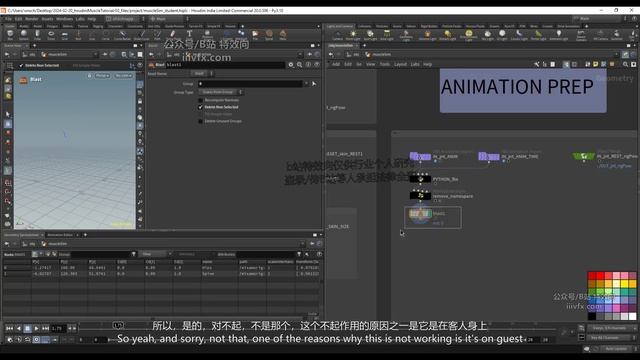Open the Windows menu

tap(64, 19)
